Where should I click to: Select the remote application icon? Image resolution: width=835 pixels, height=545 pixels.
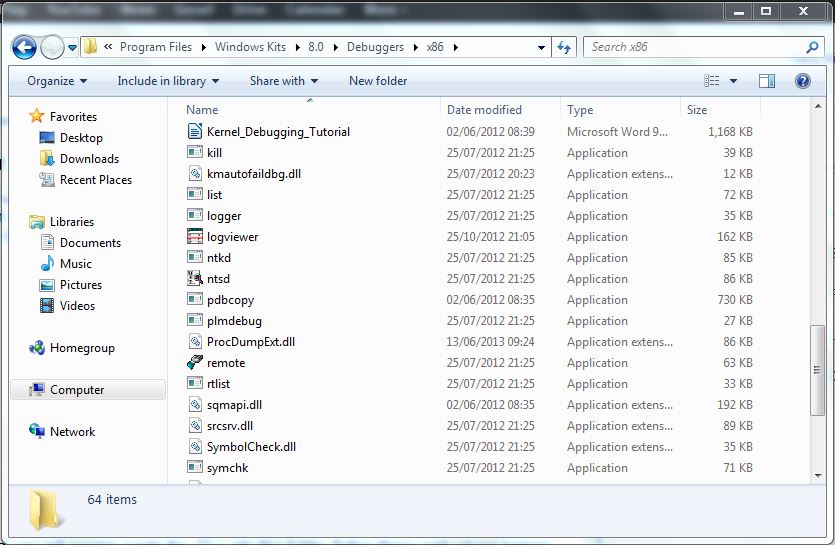(x=195, y=362)
